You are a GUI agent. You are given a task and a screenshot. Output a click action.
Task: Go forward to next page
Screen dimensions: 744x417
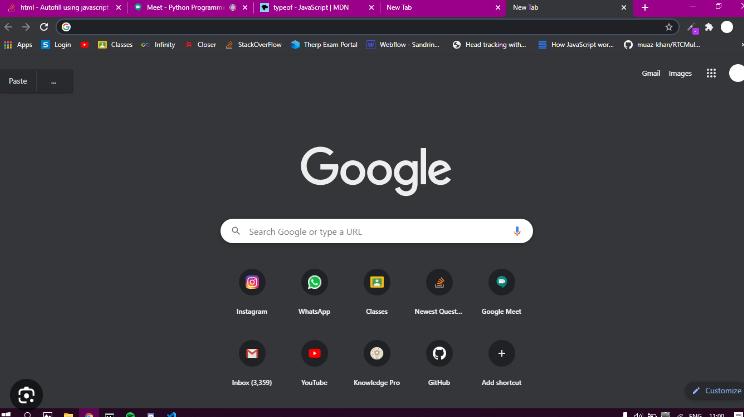[26, 27]
